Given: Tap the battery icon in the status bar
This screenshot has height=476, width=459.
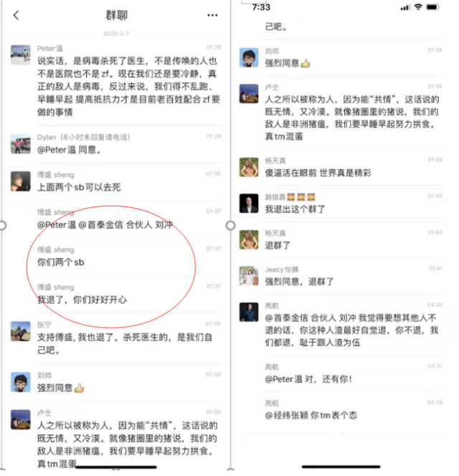Looking at the screenshot, I should click(x=432, y=7).
